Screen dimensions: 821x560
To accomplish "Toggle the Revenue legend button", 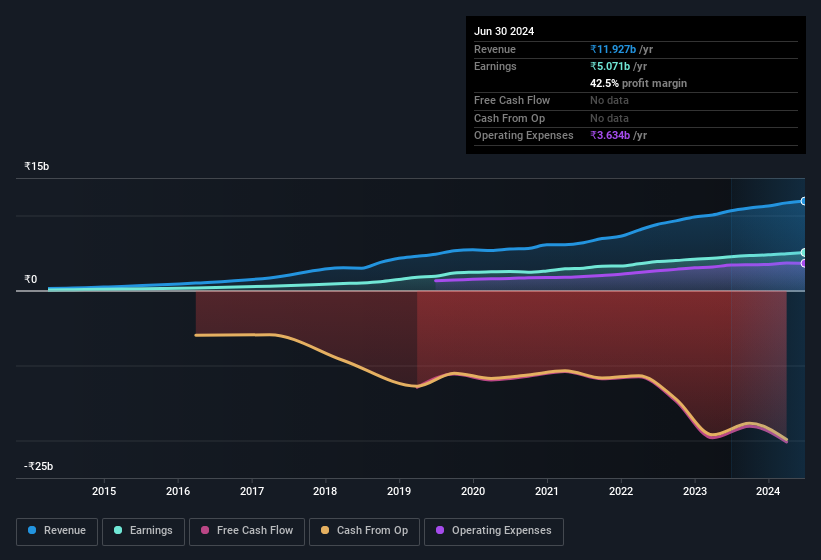I will click(x=58, y=530).
